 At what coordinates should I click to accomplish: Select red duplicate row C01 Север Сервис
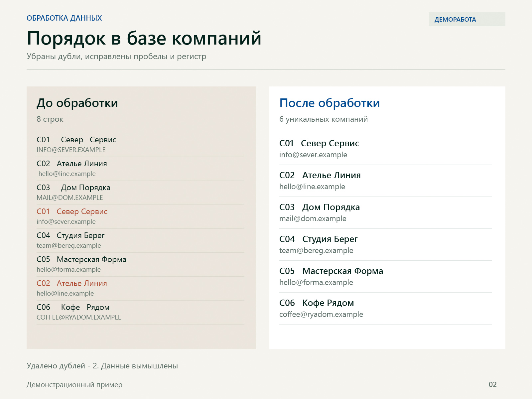point(72,211)
